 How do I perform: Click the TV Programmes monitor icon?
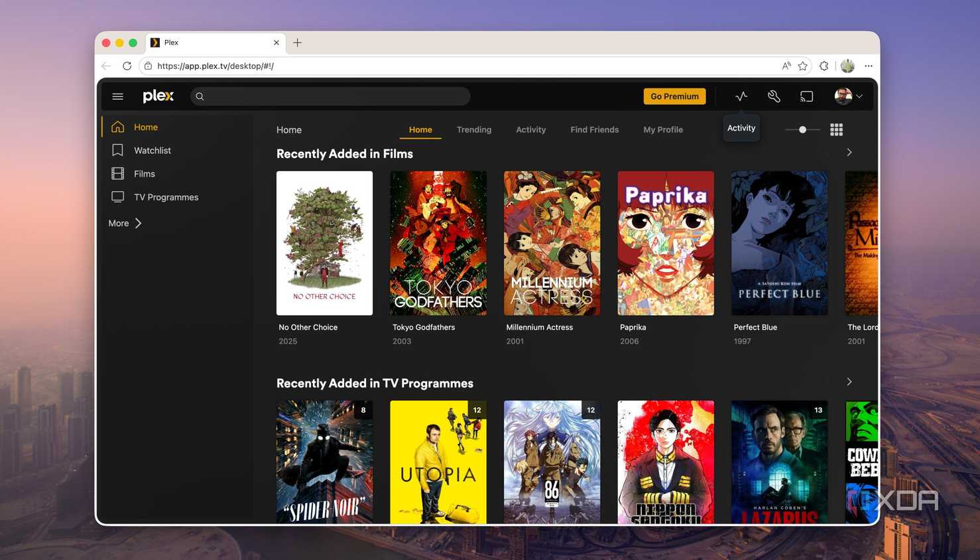click(x=118, y=197)
